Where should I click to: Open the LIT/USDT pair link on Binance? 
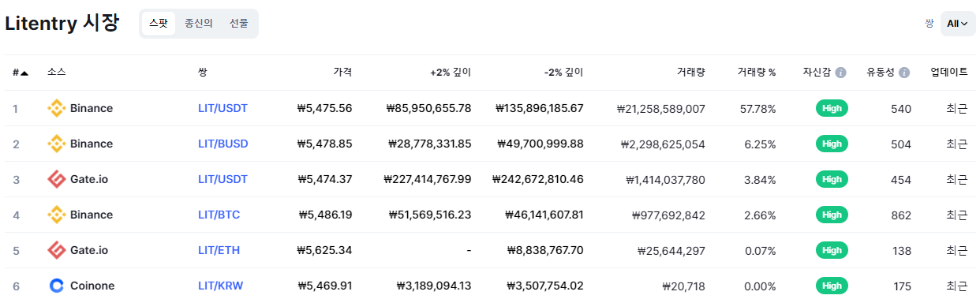pyautogui.click(x=223, y=108)
